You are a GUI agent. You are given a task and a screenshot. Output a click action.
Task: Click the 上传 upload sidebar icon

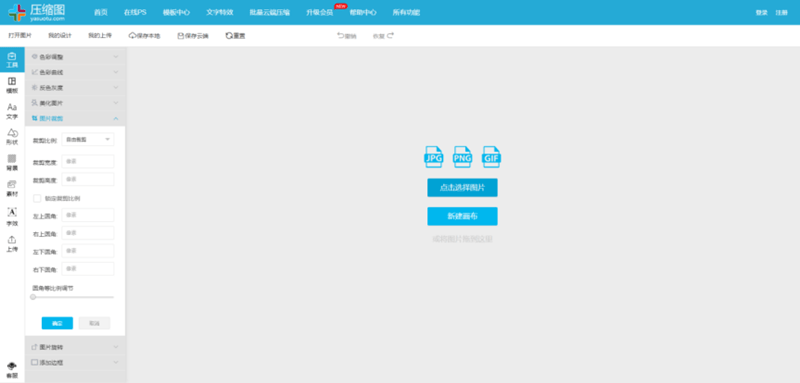(12, 244)
